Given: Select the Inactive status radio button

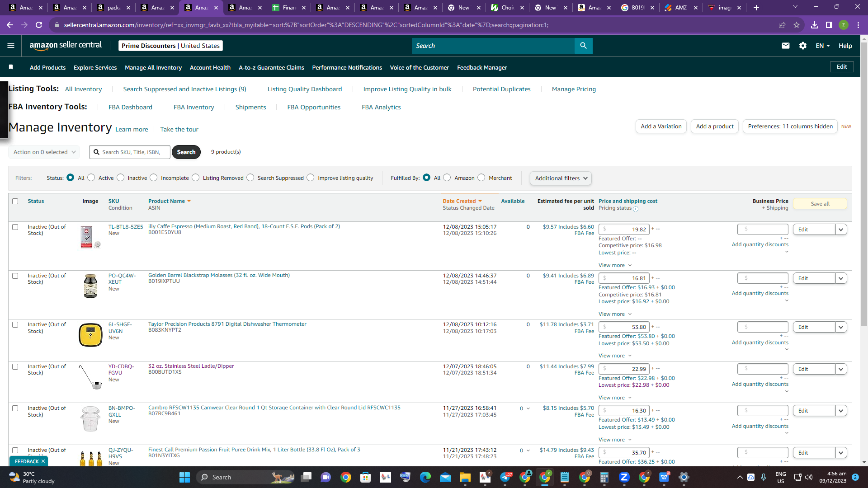Looking at the screenshot, I should click(x=121, y=178).
